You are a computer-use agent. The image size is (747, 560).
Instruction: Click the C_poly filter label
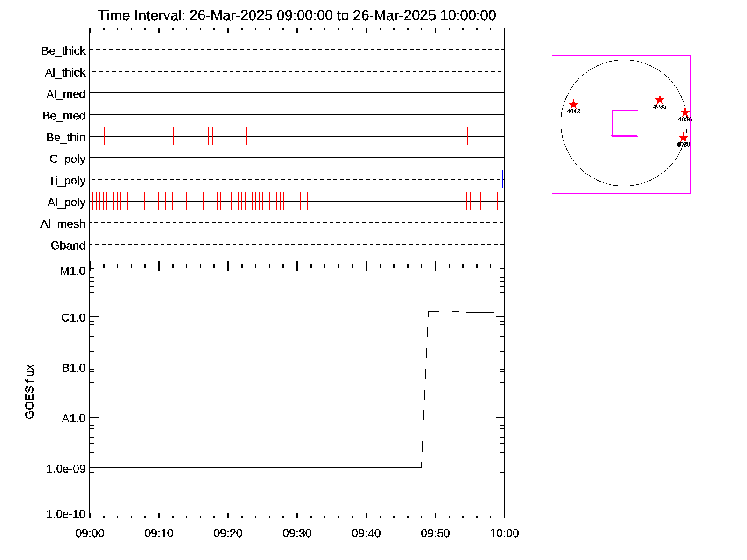pos(68,160)
